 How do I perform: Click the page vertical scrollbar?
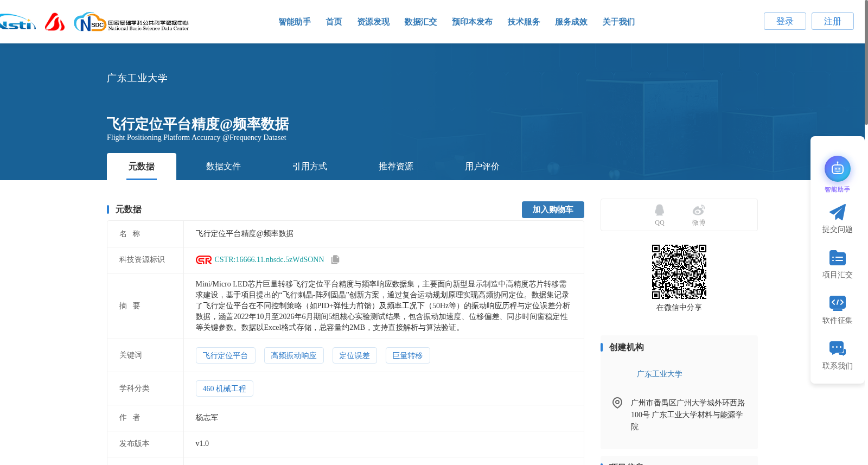pos(866,62)
